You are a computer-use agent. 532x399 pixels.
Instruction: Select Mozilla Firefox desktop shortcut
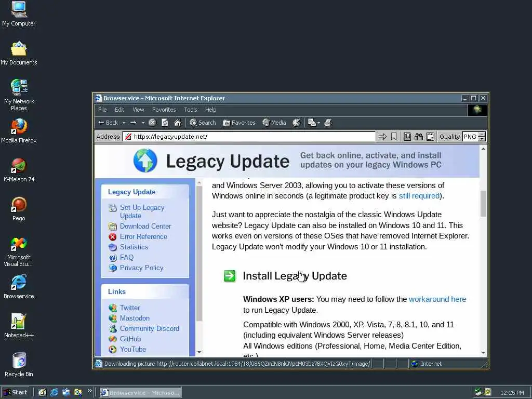coord(19,131)
